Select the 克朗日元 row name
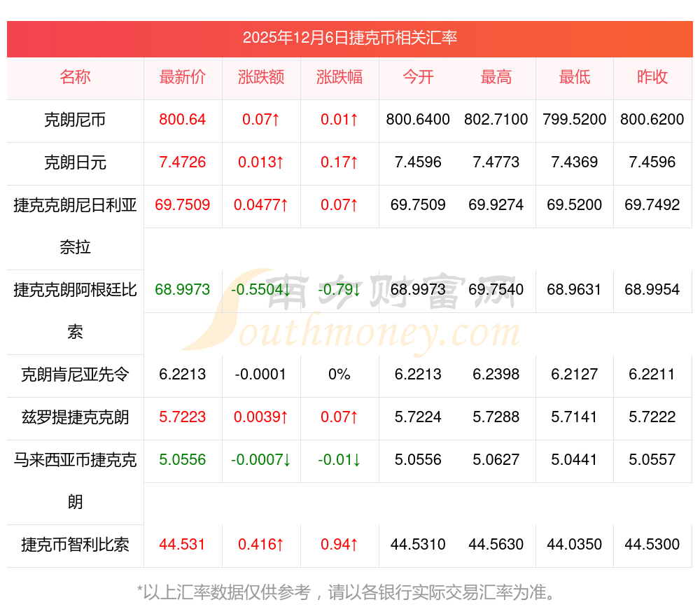700x614 pixels. click(75, 163)
